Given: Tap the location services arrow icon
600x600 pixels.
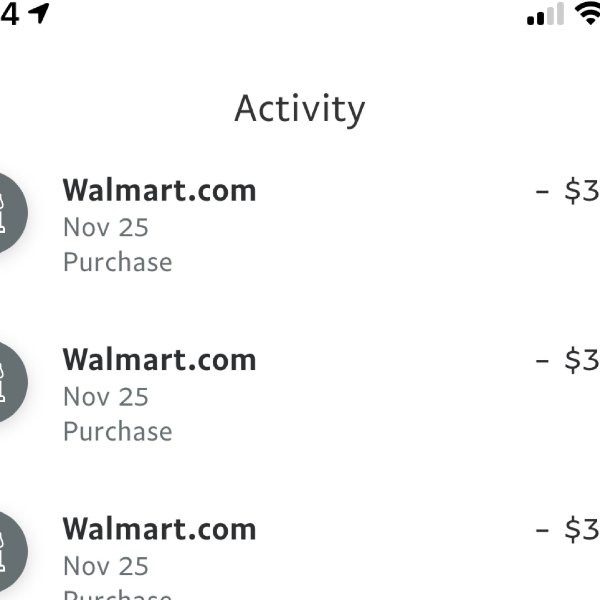Looking at the screenshot, I should [39, 13].
